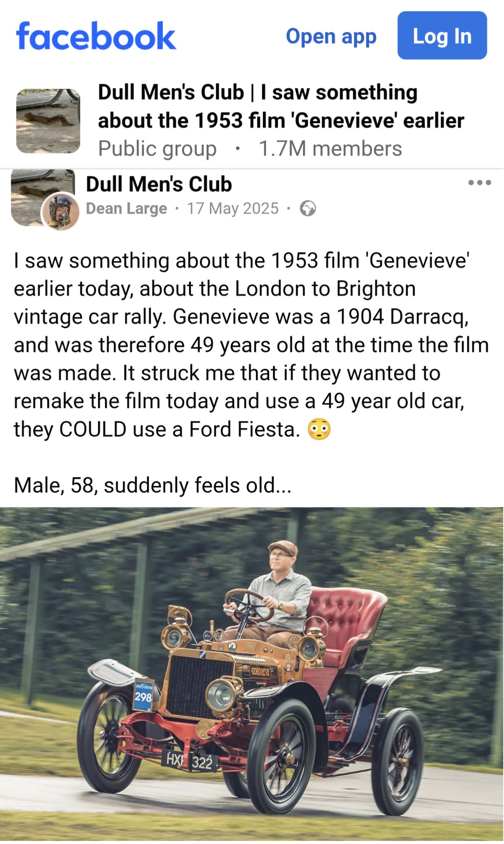Click the squirrel group thumbnail in header
This screenshot has height=844, width=504.
(48, 121)
